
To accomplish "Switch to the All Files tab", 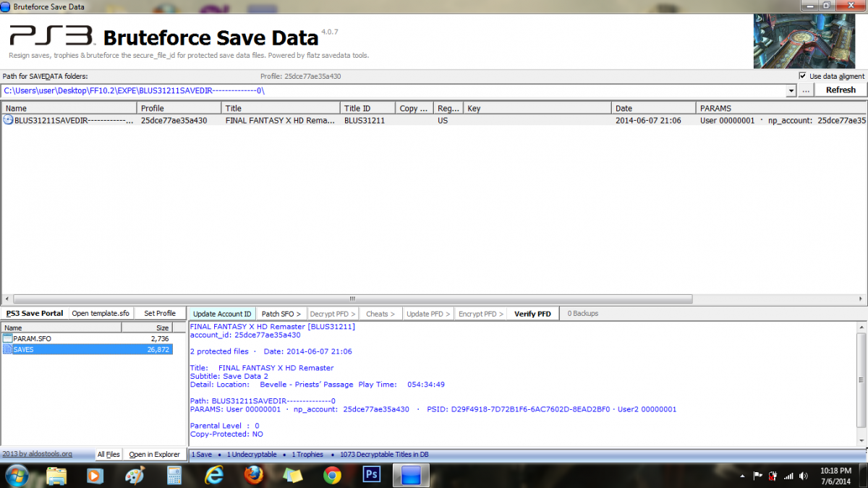I will (109, 454).
